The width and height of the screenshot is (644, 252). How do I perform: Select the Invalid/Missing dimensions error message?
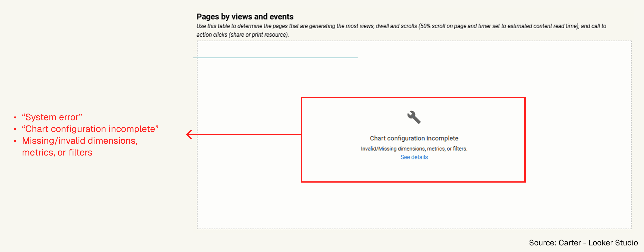[414, 149]
